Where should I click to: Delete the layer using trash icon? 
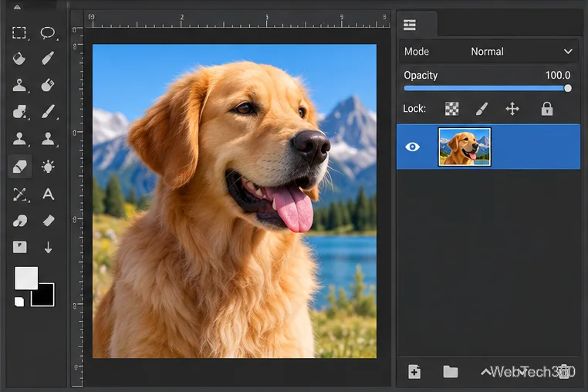pyautogui.click(x=564, y=372)
